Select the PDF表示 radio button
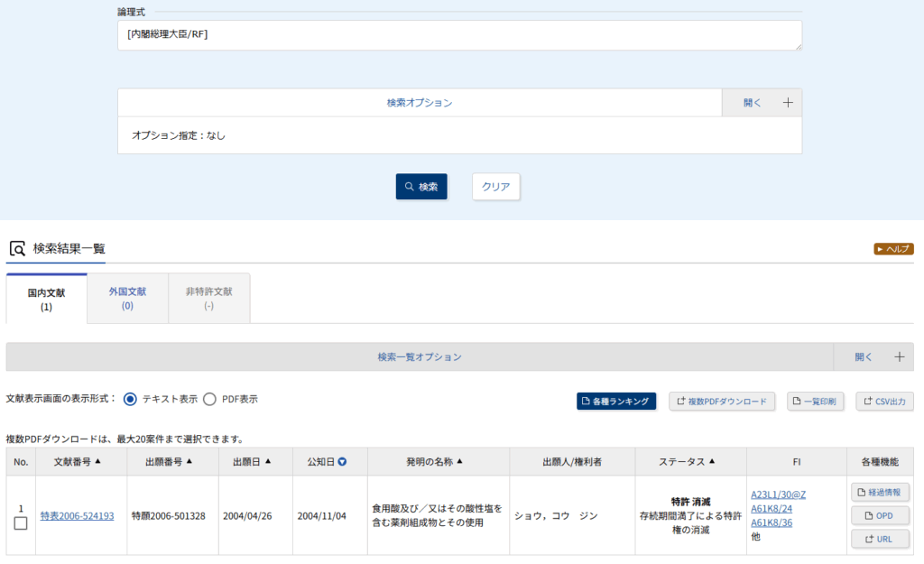The image size is (924, 564). 209,399
